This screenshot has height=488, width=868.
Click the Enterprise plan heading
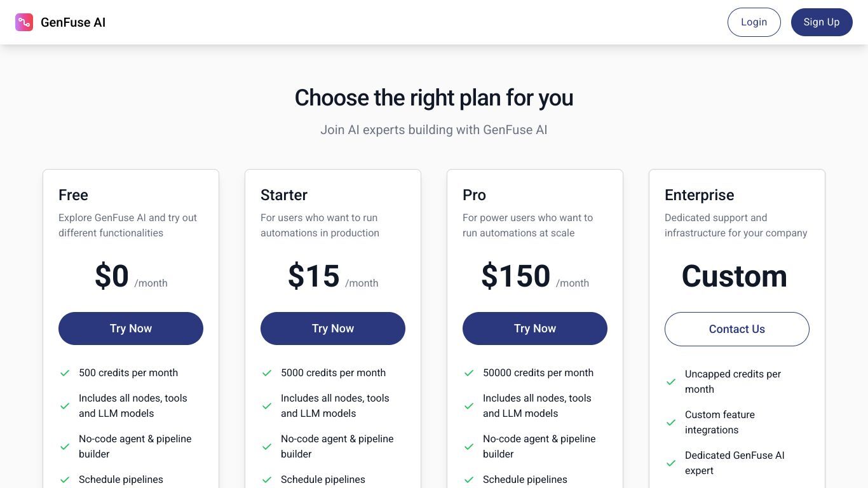click(x=699, y=195)
